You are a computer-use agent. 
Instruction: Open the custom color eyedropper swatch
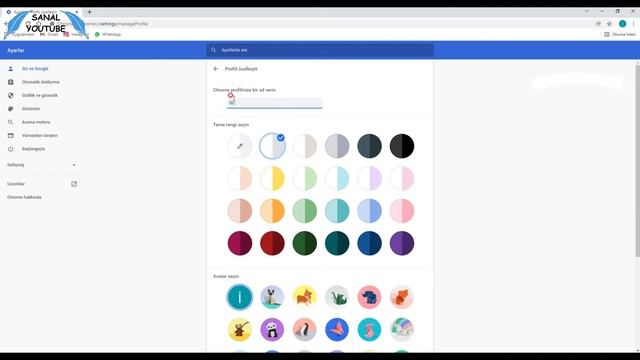click(x=240, y=146)
